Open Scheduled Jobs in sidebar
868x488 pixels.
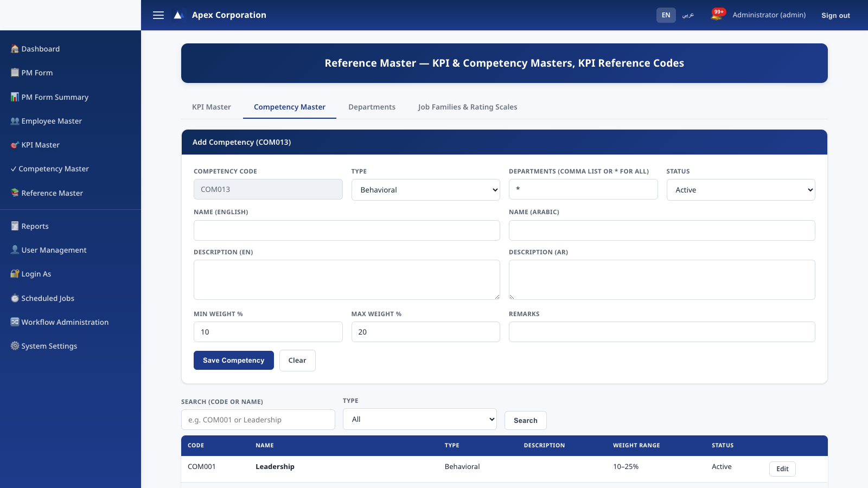(x=71, y=298)
